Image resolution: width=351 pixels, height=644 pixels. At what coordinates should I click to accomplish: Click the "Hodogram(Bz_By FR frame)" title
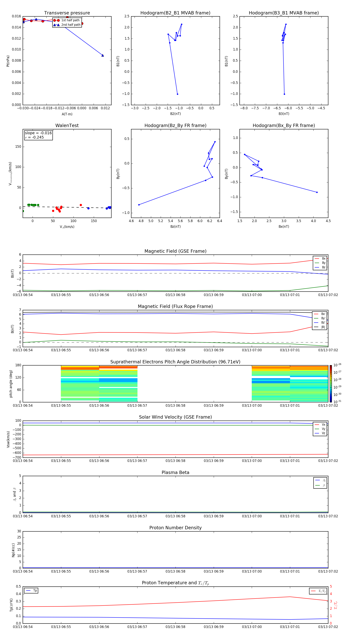coord(175,125)
